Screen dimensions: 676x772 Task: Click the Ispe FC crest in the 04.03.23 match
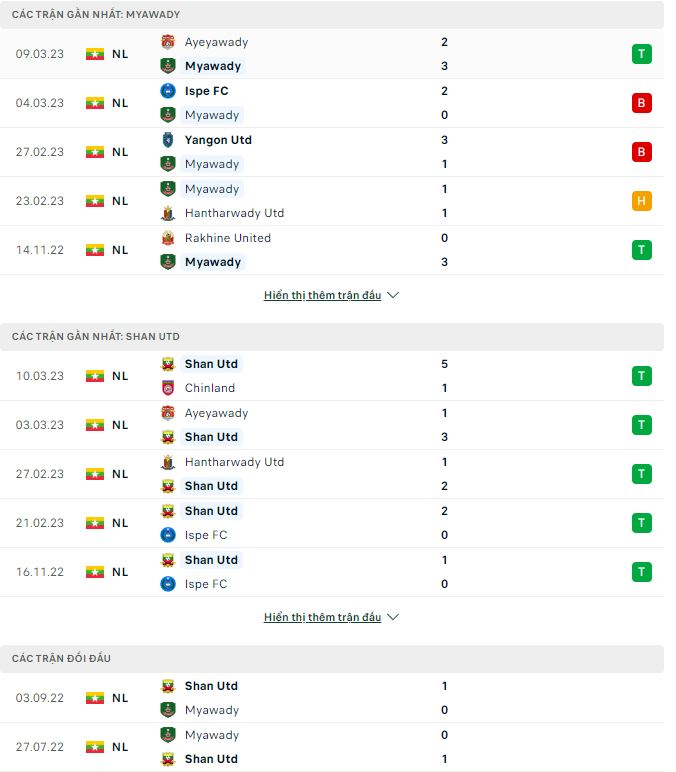click(168, 91)
